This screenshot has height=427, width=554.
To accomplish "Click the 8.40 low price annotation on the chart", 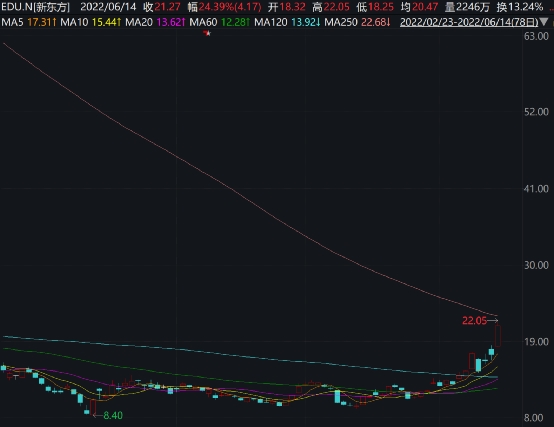I will 113,415.
